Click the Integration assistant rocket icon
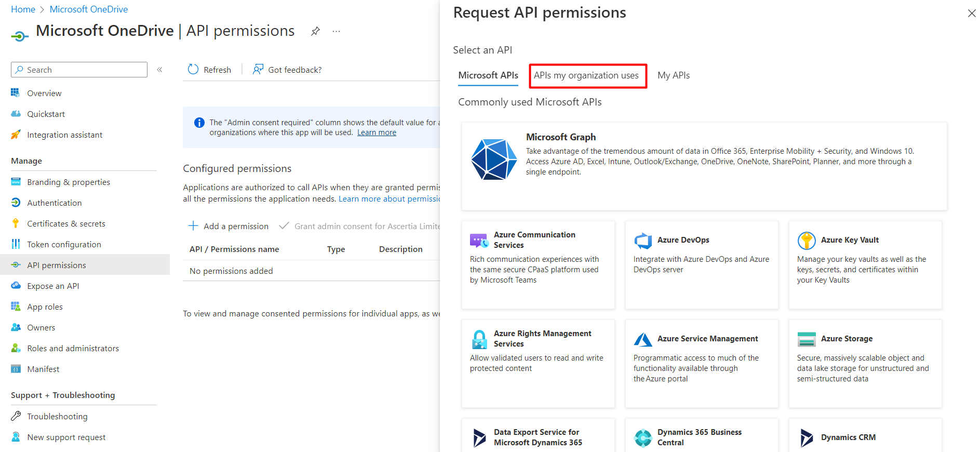 click(x=16, y=135)
